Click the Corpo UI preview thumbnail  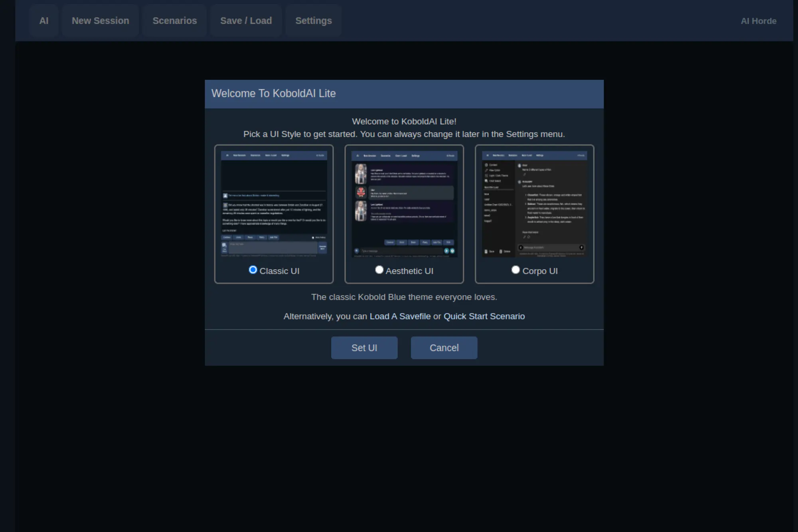534,204
